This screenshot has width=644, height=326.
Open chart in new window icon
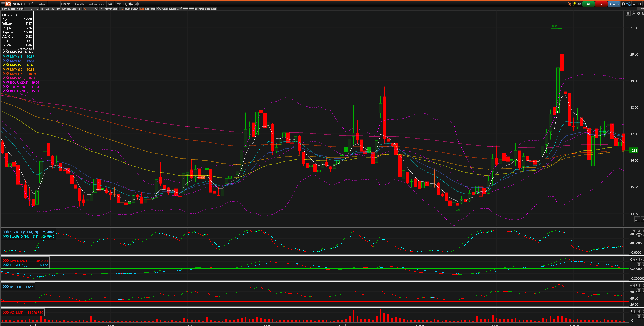point(31,4)
